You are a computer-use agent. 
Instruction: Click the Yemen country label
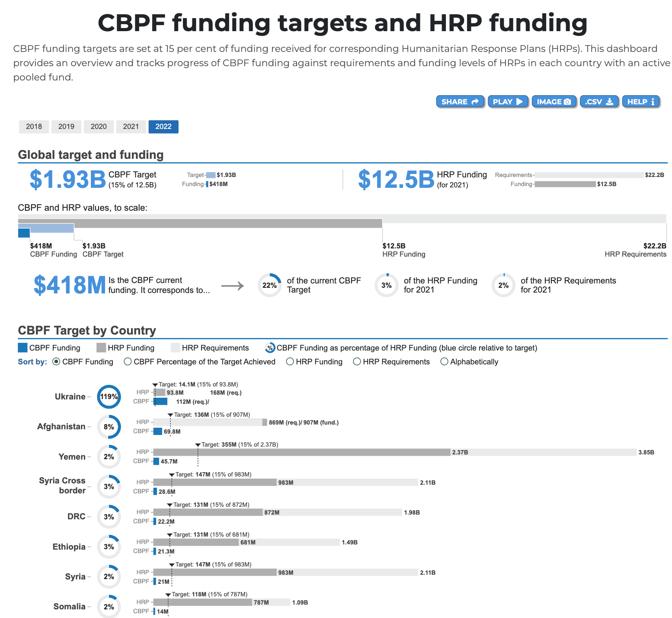tap(72, 457)
